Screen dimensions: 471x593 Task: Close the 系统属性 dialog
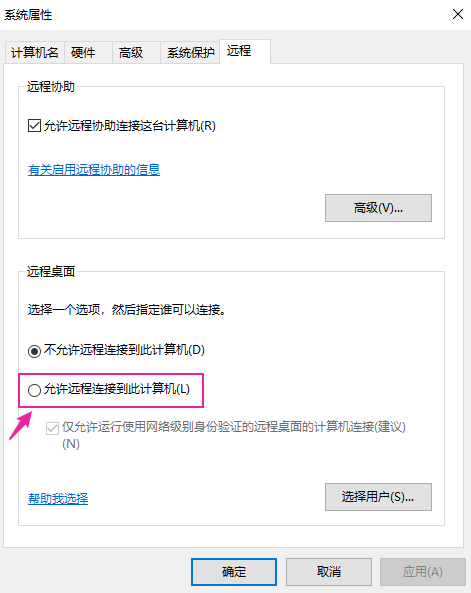[x=458, y=14]
